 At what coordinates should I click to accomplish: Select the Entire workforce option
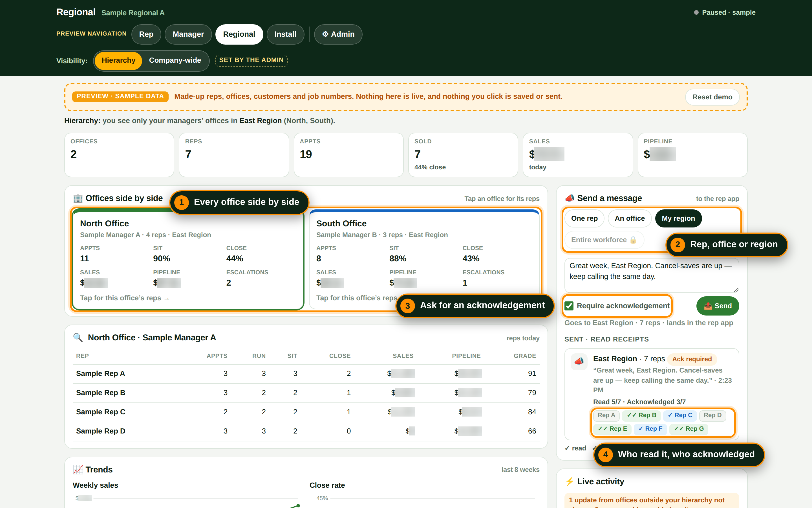point(604,240)
